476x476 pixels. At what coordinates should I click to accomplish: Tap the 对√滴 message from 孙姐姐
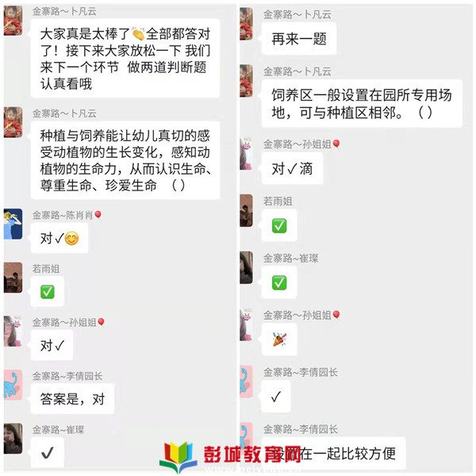tap(292, 168)
